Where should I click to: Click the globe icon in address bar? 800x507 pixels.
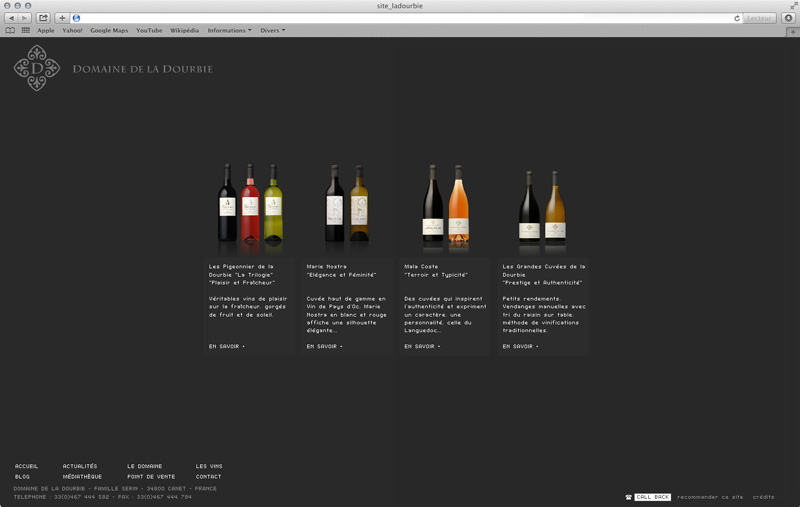[x=77, y=18]
